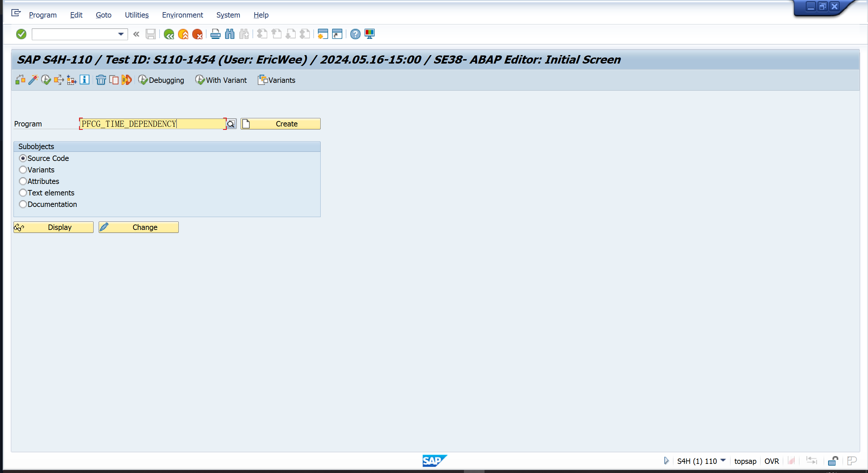
Task: Select the Text elements radio button
Action: click(x=23, y=193)
